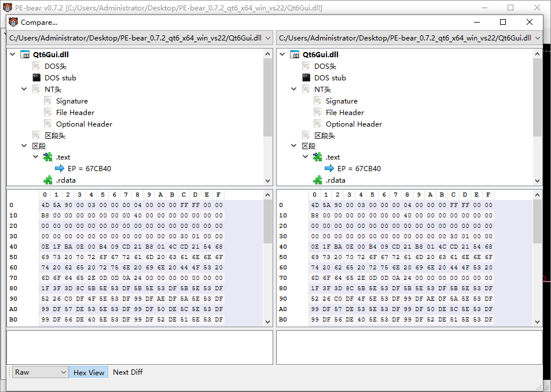Close the Compare dialog
The height and width of the screenshot is (392, 551).
pyautogui.click(x=530, y=22)
